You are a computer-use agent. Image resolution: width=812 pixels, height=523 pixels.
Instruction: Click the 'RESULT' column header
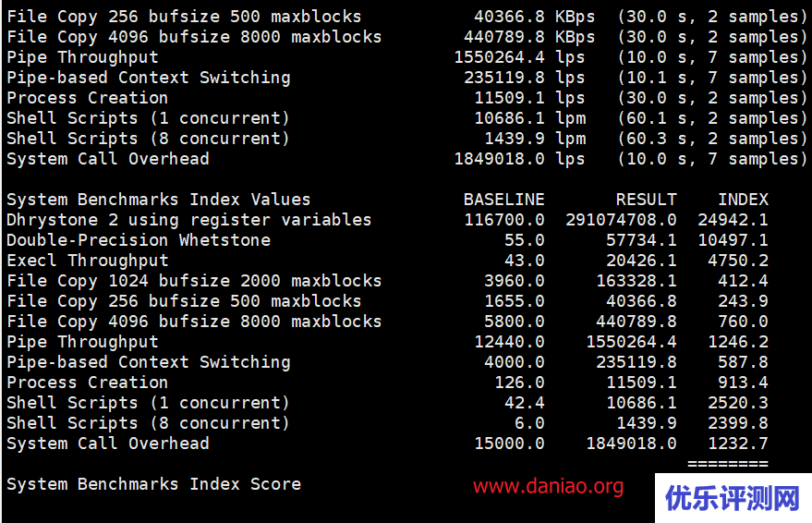(x=646, y=200)
